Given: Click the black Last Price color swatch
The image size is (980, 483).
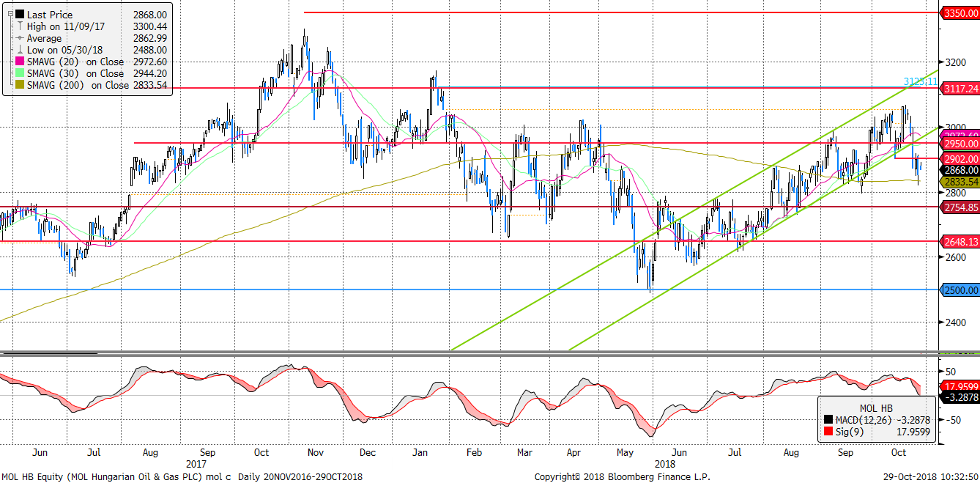Looking at the screenshot, I should [18, 15].
